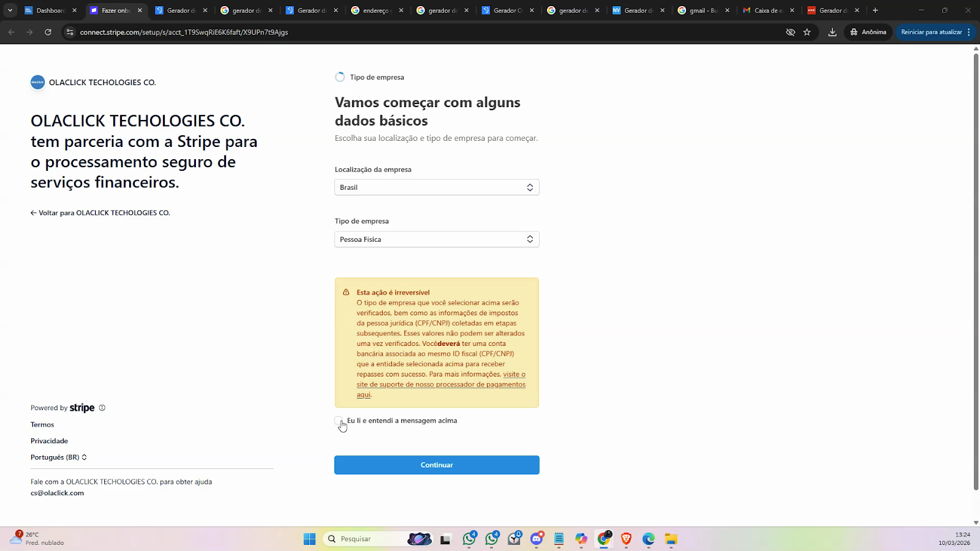Expand the Tipo de empresa dropdown
The image size is (980, 551).
436,239
